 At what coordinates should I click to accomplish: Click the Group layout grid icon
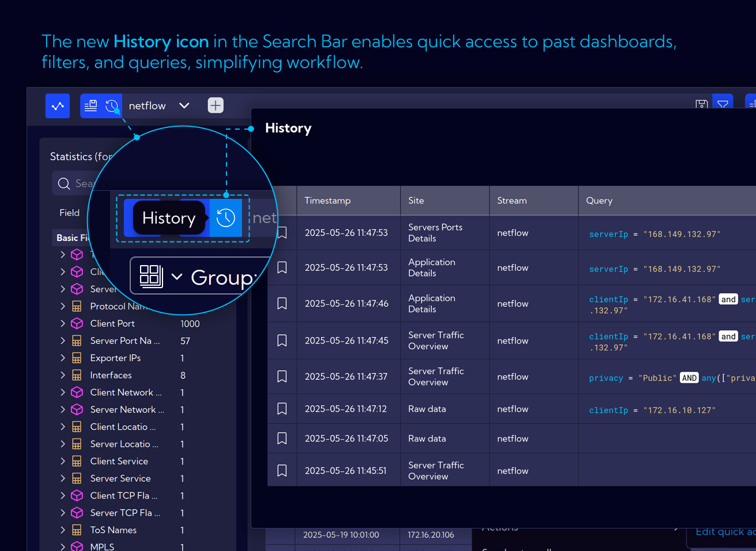pos(151,277)
